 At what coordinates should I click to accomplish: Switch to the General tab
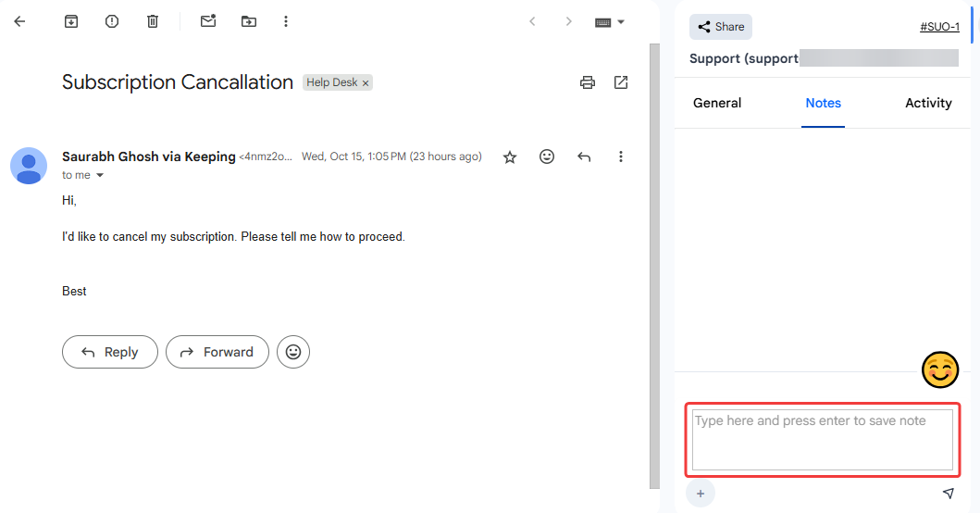tap(717, 103)
